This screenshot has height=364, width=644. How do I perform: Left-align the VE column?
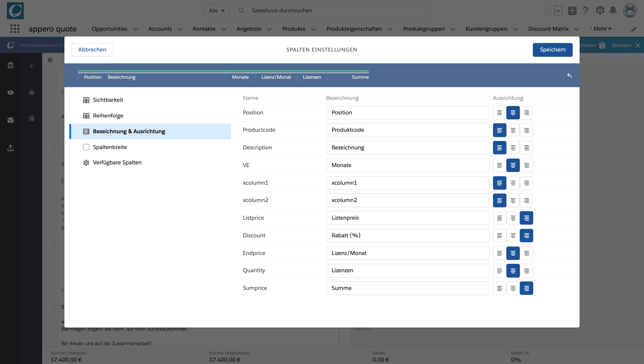(499, 165)
